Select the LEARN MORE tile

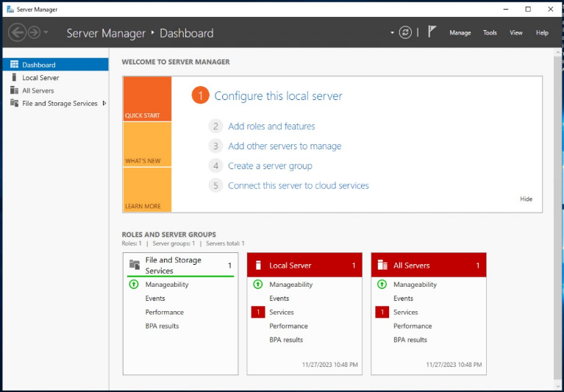[x=147, y=190]
